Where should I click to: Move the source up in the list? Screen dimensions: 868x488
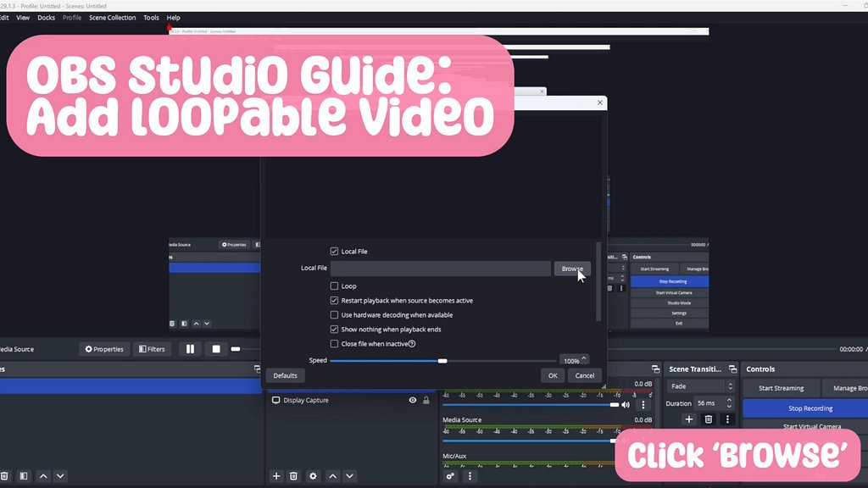click(x=333, y=476)
